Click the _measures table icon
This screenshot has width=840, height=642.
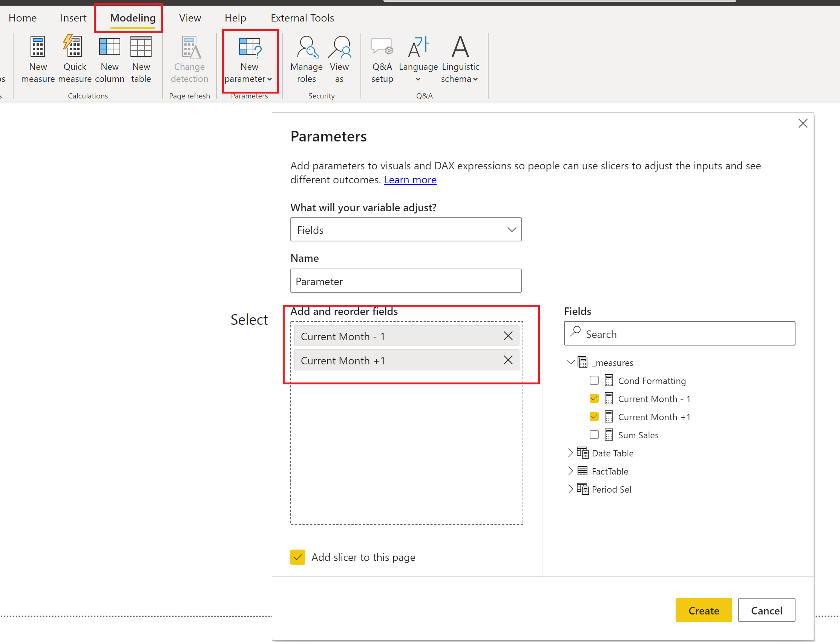tap(582, 362)
